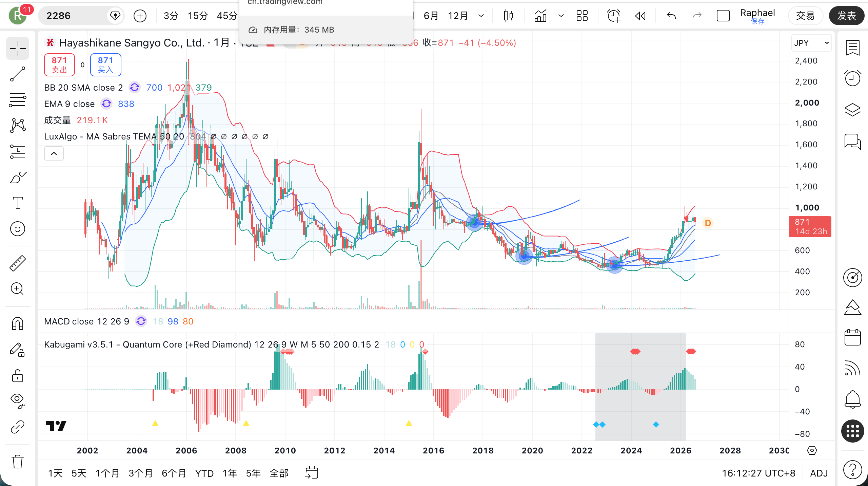Viewport: 868px width, 486px height.
Task: Open the object tree layers panel
Action: pos(852,109)
